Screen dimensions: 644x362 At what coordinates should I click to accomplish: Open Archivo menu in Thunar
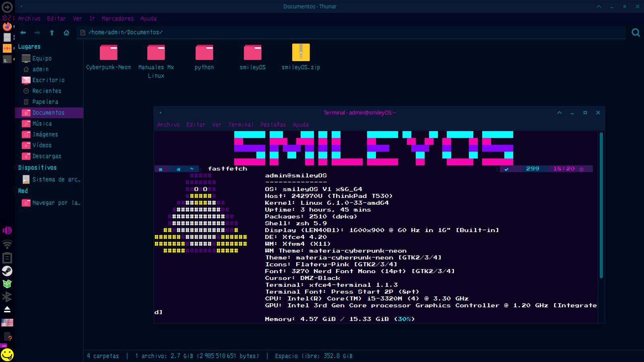tap(29, 19)
